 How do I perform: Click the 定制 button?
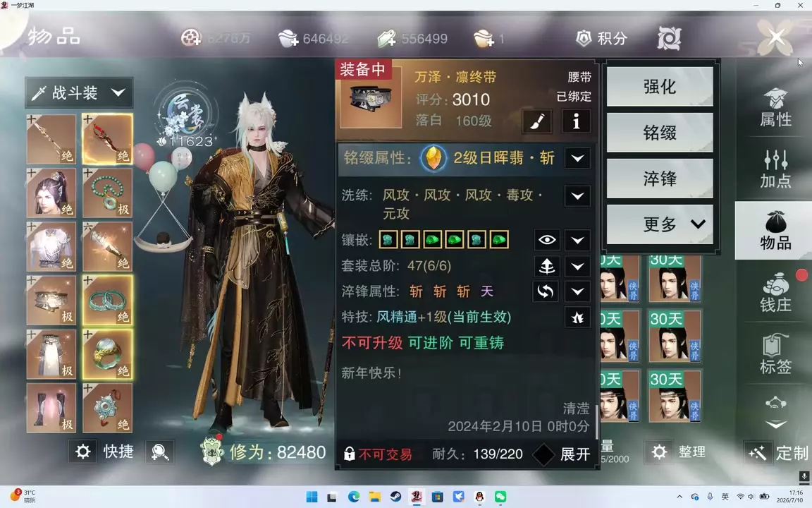777,452
